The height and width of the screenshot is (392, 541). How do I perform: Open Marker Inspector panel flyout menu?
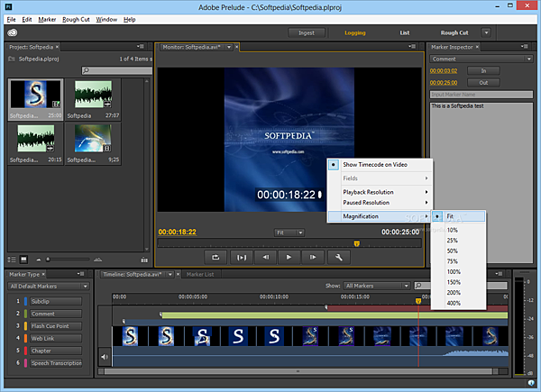click(524, 46)
